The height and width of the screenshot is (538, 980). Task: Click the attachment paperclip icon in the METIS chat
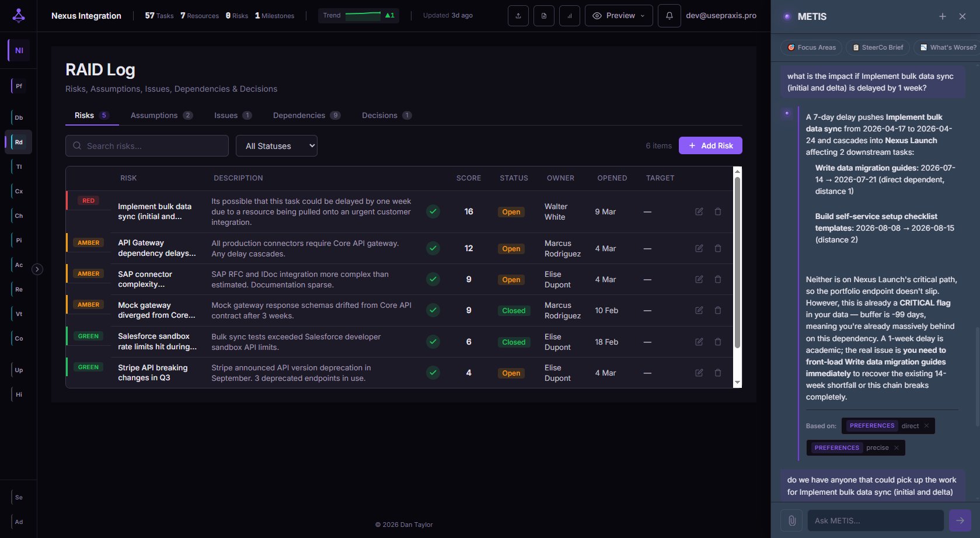(791, 520)
